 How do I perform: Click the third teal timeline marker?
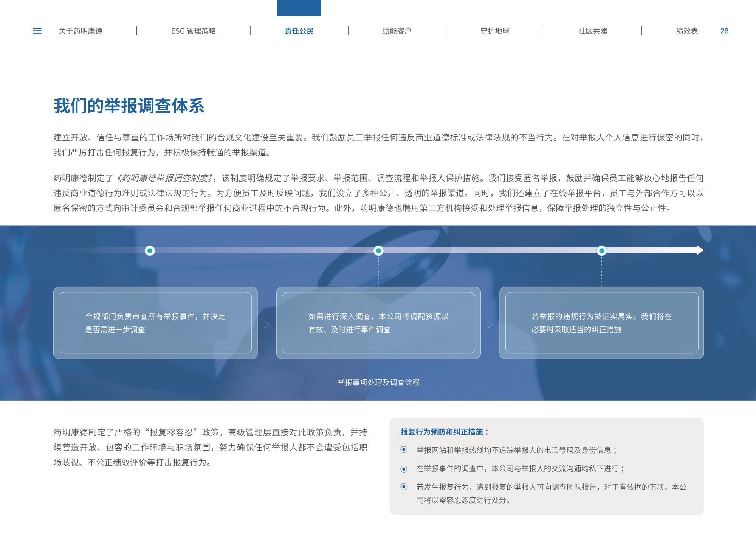click(x=601, y=250)
